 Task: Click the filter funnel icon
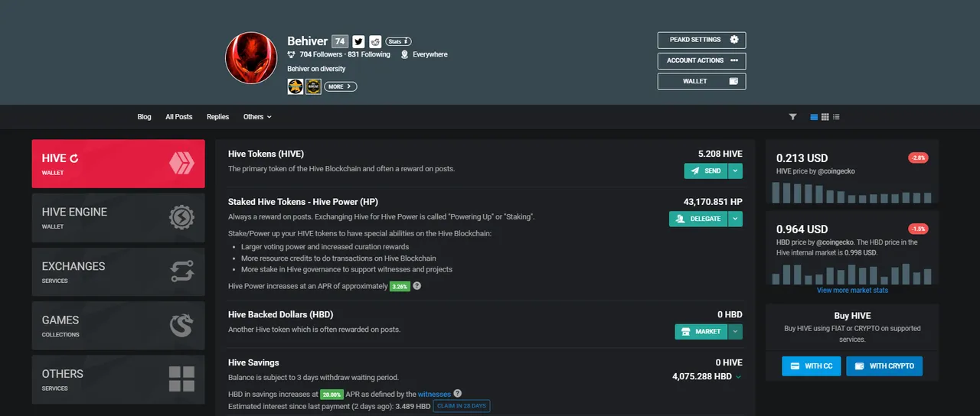(x=792, y=117)
